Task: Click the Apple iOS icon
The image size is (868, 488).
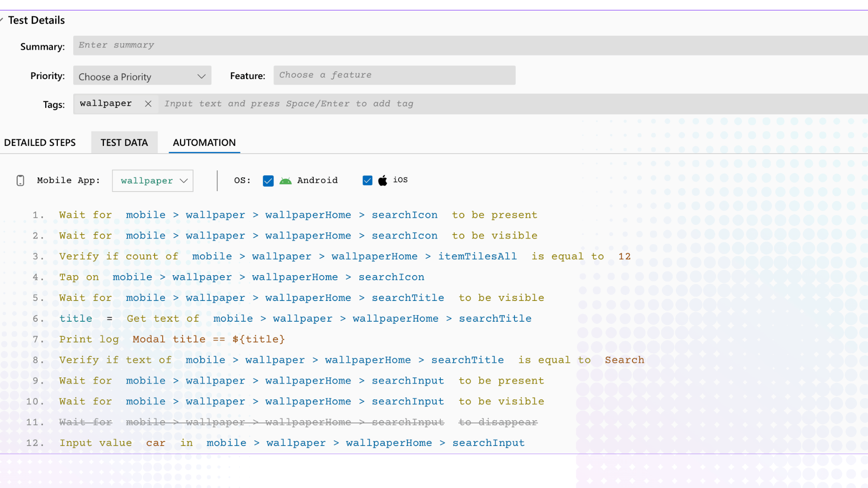Action: tap(383, 180)
